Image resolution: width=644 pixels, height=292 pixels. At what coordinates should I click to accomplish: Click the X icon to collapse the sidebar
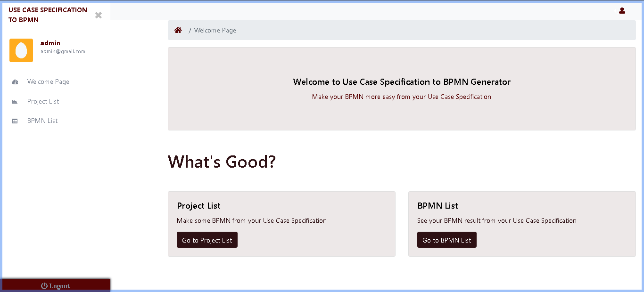tap(98, 15)
